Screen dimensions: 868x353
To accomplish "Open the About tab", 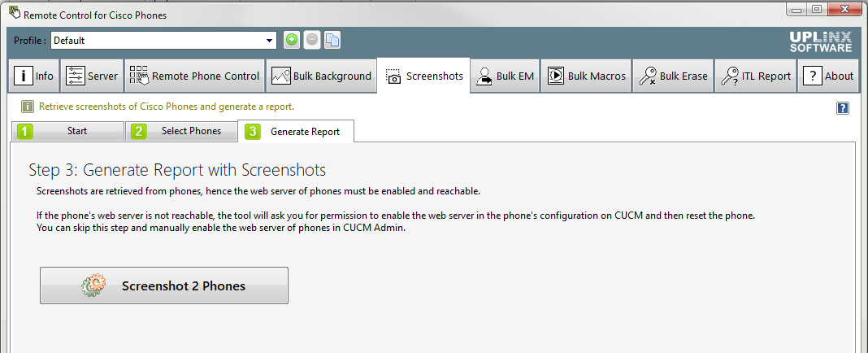I will [x=827, y=76].
